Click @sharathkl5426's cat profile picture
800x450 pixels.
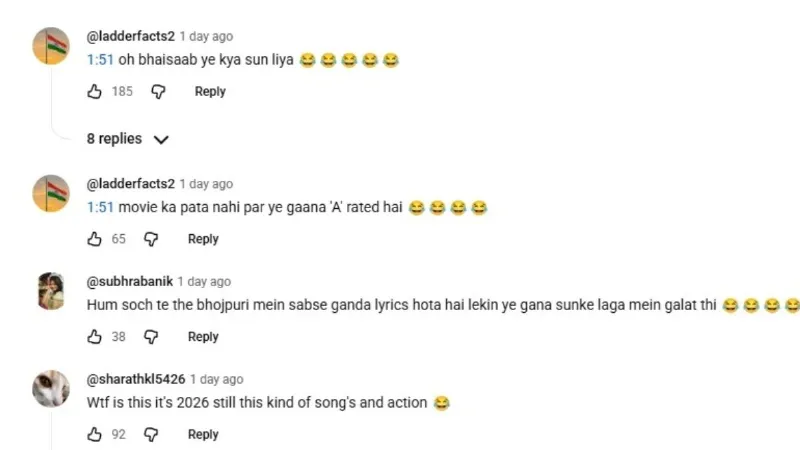51,389
